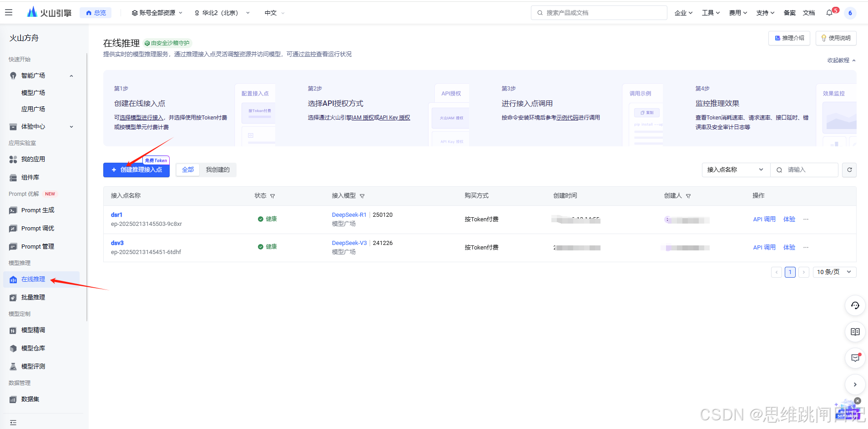Click the Prompt 管理 sidebar icon
The width and height of the screenshot is (868, 429).
coord(13,247)
